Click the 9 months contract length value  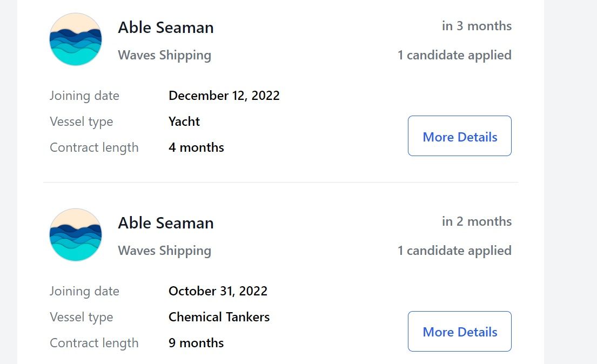196,343
